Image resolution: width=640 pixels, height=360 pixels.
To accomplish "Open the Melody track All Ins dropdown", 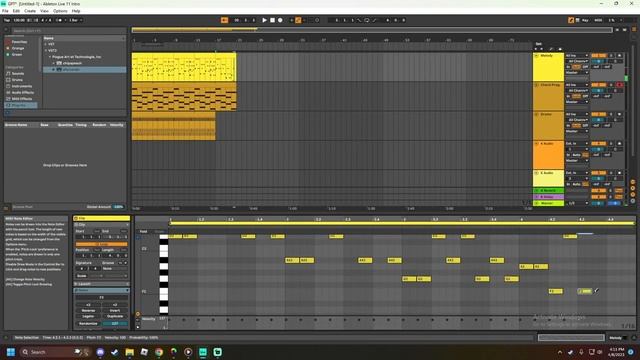I will 576,56.
